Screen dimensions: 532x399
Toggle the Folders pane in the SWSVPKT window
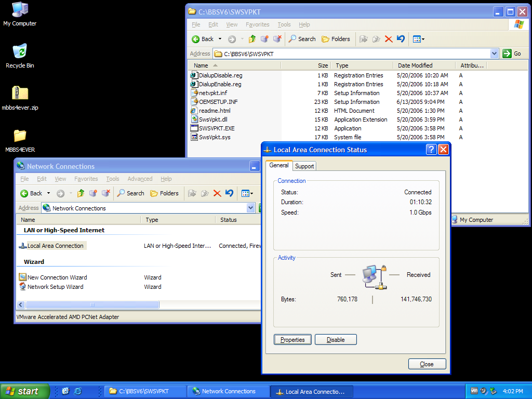click(336, 39)
